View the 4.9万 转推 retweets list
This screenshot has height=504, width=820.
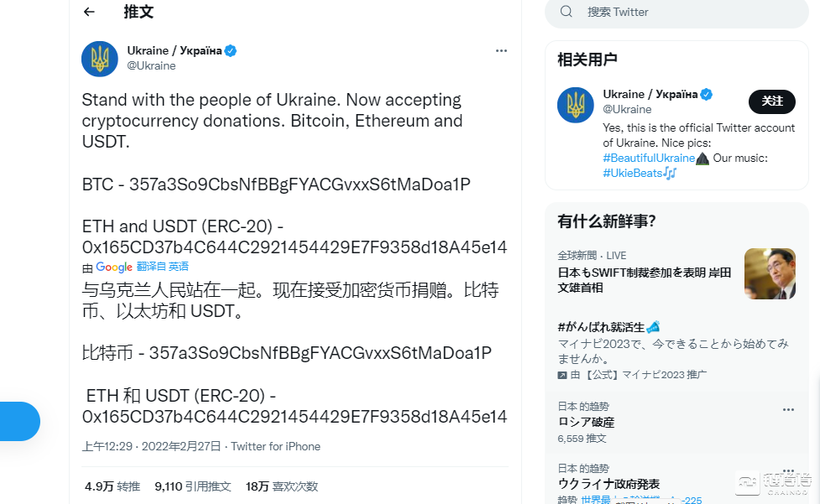(112, 486)
